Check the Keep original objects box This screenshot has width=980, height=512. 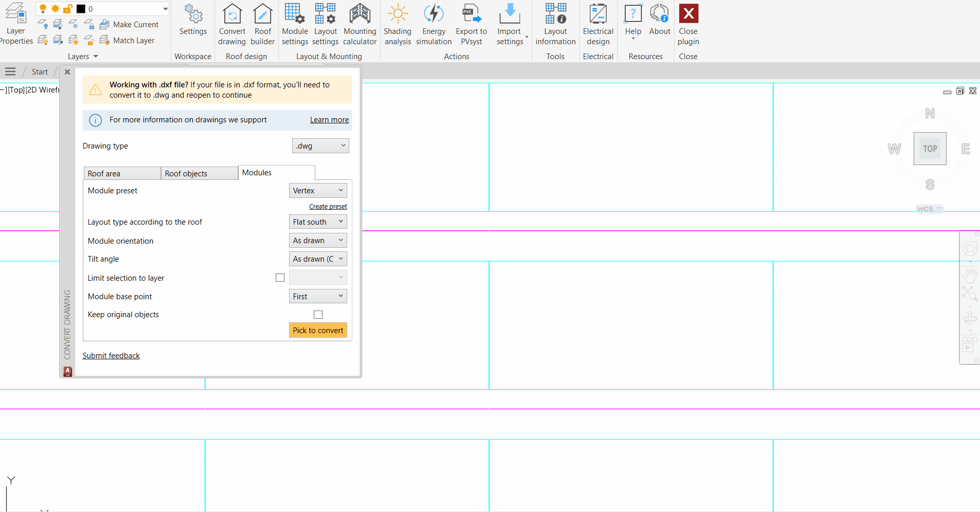point(318,315)
